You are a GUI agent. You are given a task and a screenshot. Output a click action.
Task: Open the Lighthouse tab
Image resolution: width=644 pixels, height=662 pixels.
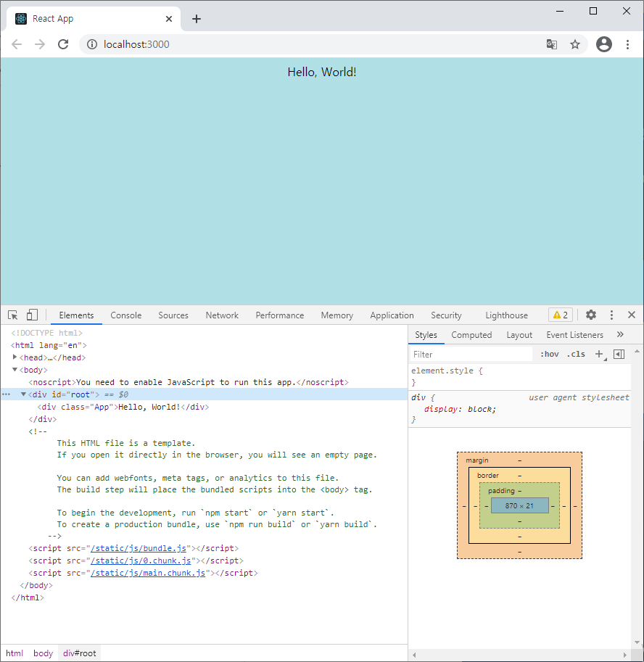tap(506, 315)
